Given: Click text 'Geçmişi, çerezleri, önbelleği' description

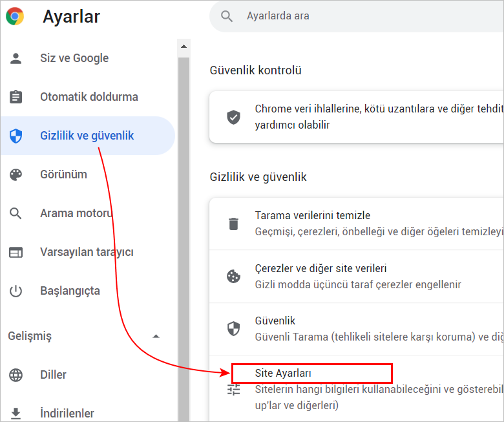Looking at the screenshot, I should pos(379,232).
